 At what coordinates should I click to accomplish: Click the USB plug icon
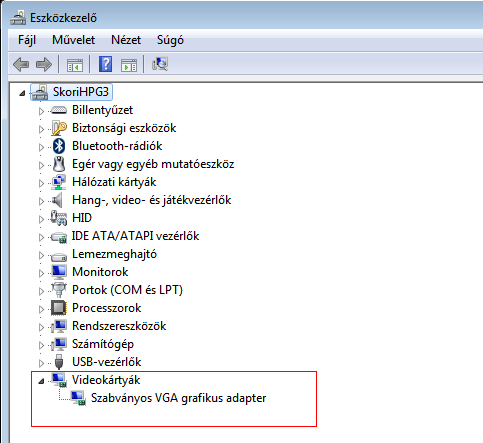point(59,362)
